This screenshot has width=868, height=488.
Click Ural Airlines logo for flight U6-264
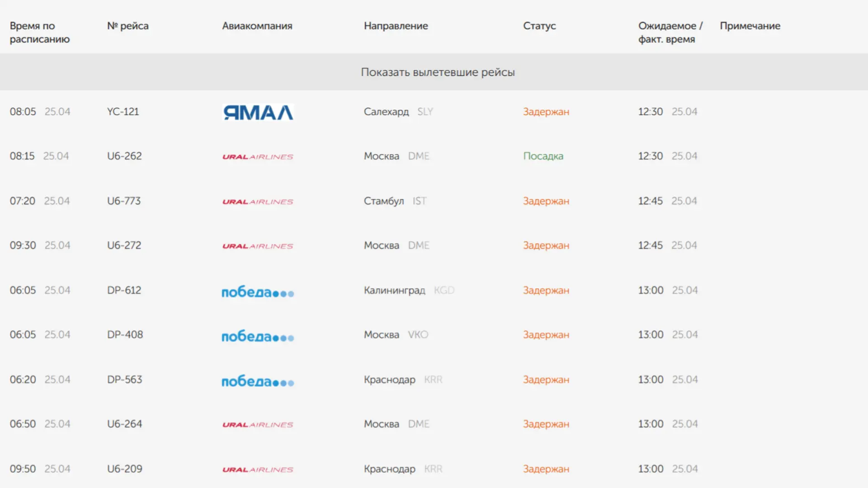(258, 425)
